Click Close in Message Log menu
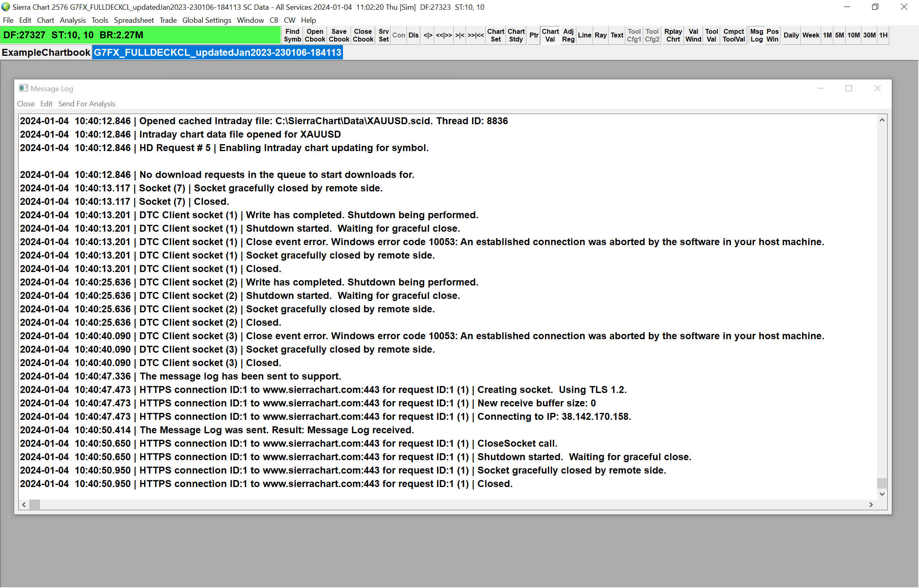This screenshot has height=588, width=919. (26, 104)
